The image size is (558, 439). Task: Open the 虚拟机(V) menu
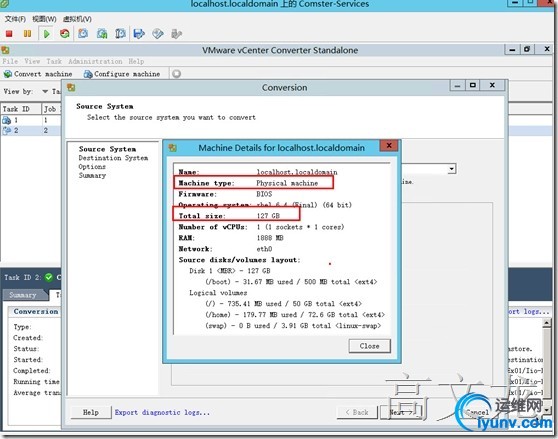coord(77,19)
